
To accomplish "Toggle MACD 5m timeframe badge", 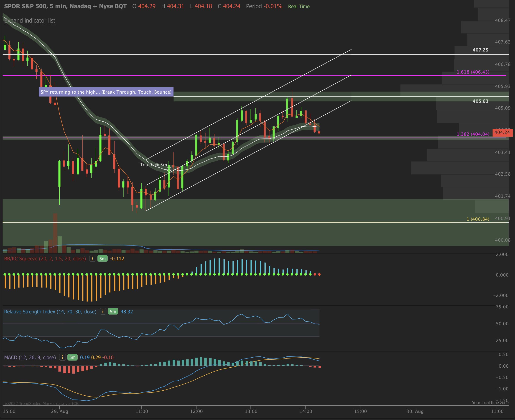I will tap(72, 357).
